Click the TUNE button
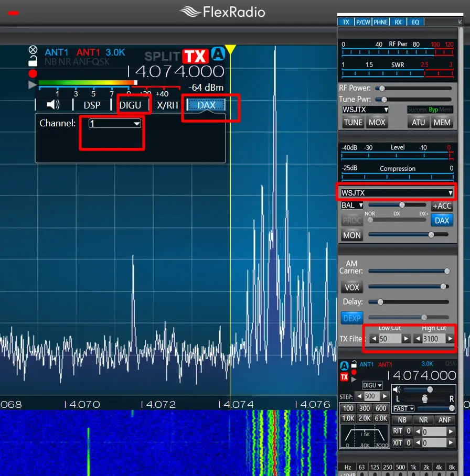This screenshot has height=476, width=470. click(x=353, y=123)
